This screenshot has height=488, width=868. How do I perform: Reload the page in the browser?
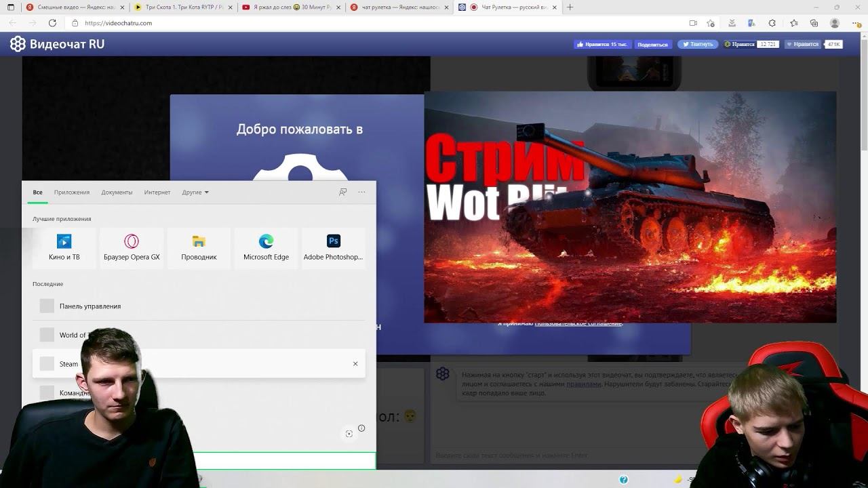pos(52,23)
